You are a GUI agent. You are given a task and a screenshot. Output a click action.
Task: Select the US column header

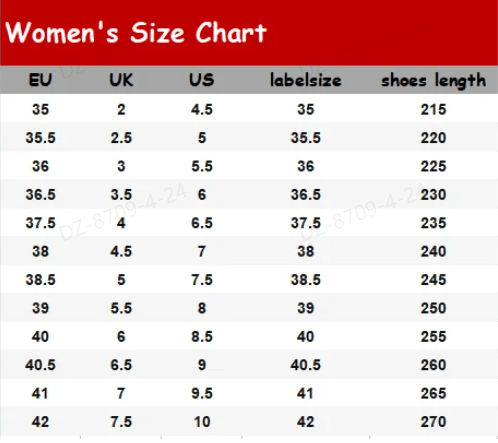(x=202, y=80)
